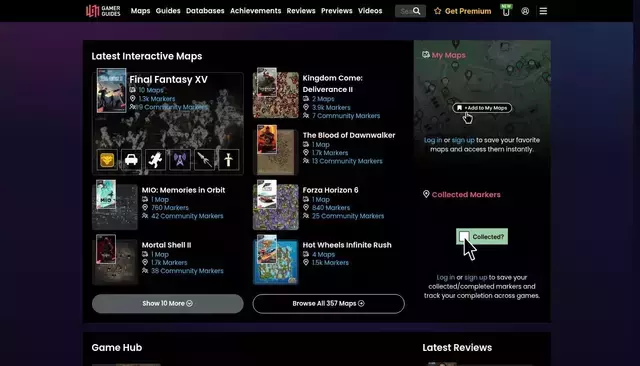Open the Previews menu

336,11
